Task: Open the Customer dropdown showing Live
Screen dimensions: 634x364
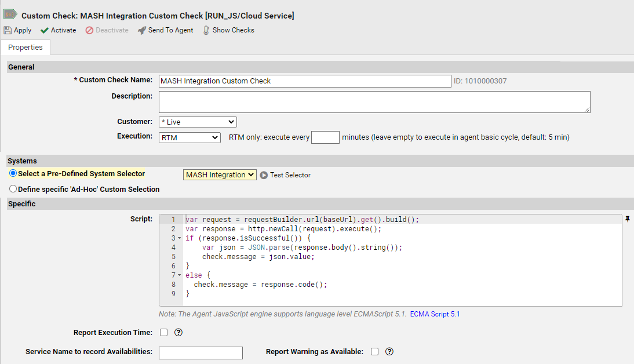Action: (x=198, y=122)
